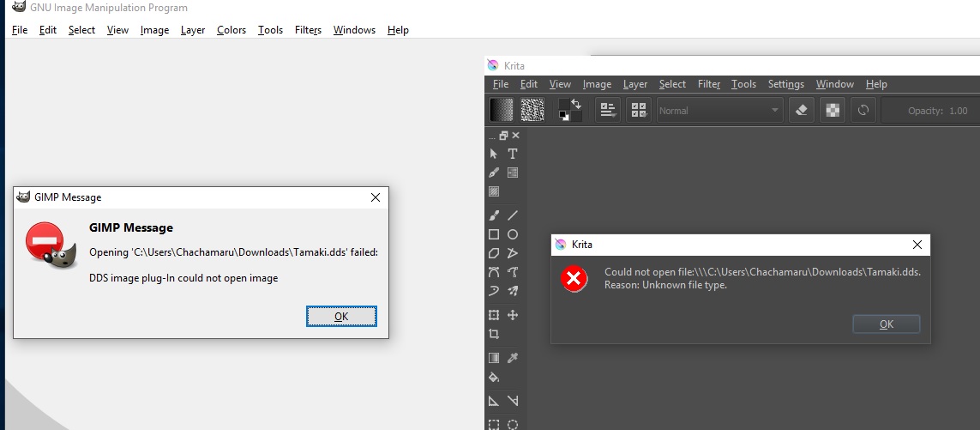The height and width of the screenshot is (430, 980).
Task: Select Krita's color picker eyedropper tool
Action: pos(513,358)
